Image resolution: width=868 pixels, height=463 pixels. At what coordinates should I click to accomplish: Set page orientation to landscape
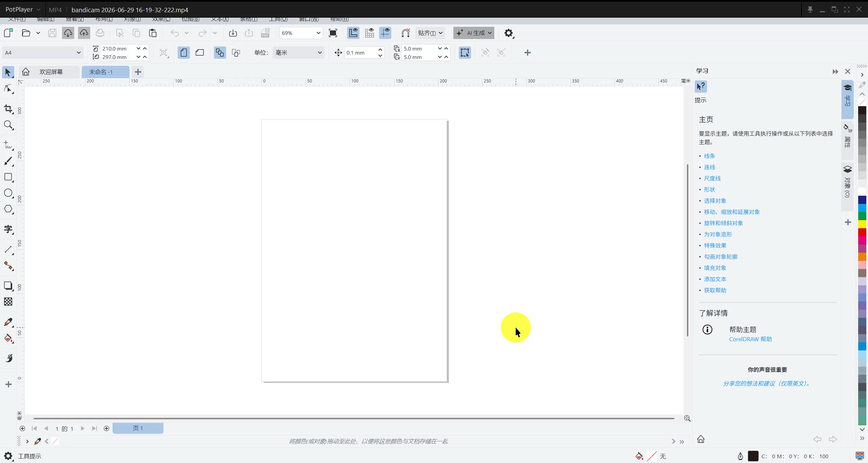pos(200,53)
